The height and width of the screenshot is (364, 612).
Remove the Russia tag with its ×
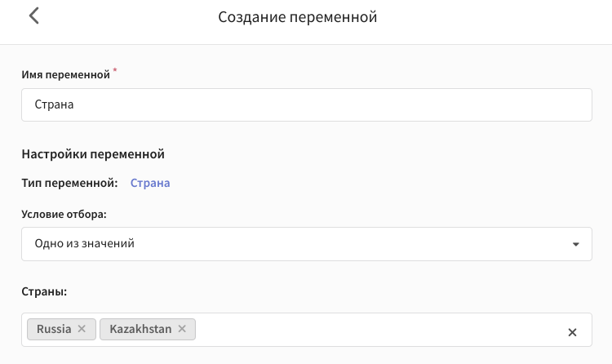point(82,329)
